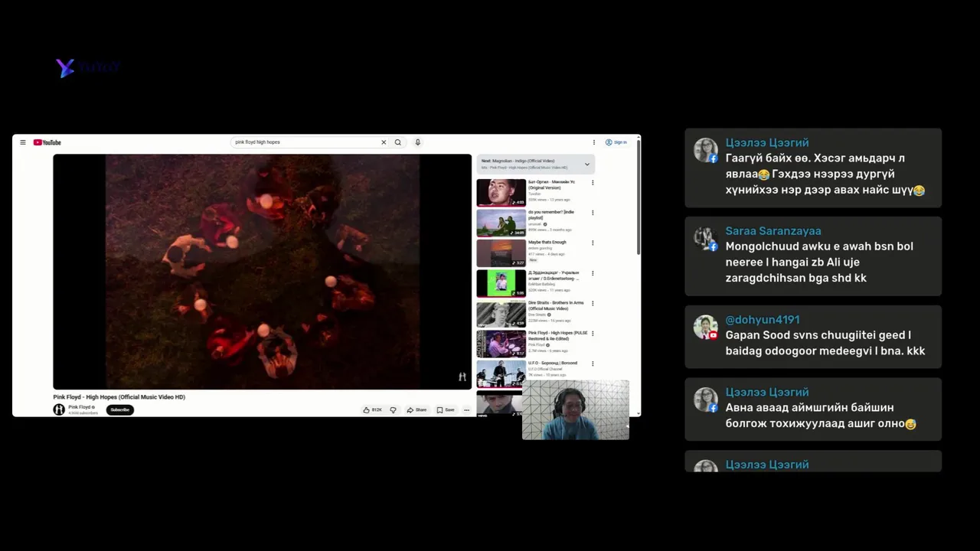Open the green-screen Д.Эрдэнэцэцэг video thumbnail

[501, 283]
